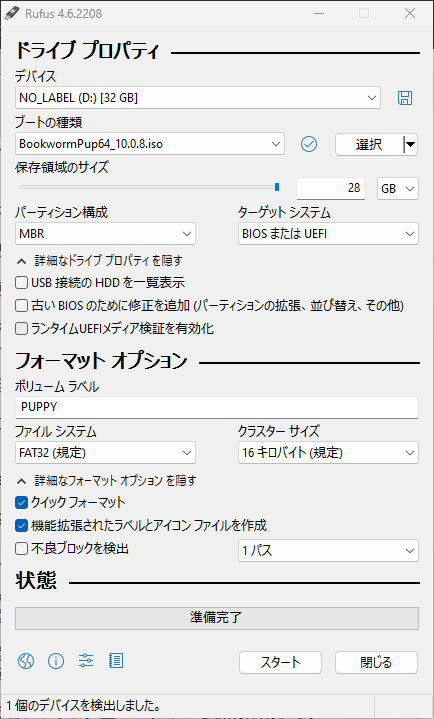The width and height of the screenshot is (434, 719).
Task: Enable 不良ブロックを検出 checkbox
Action: pyautogui.click(x=22, y=548)
